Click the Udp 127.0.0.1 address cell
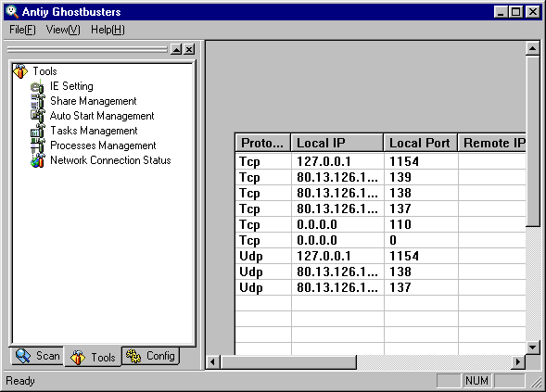This screenshot has height=392, width=546. [x=337, y=256]
